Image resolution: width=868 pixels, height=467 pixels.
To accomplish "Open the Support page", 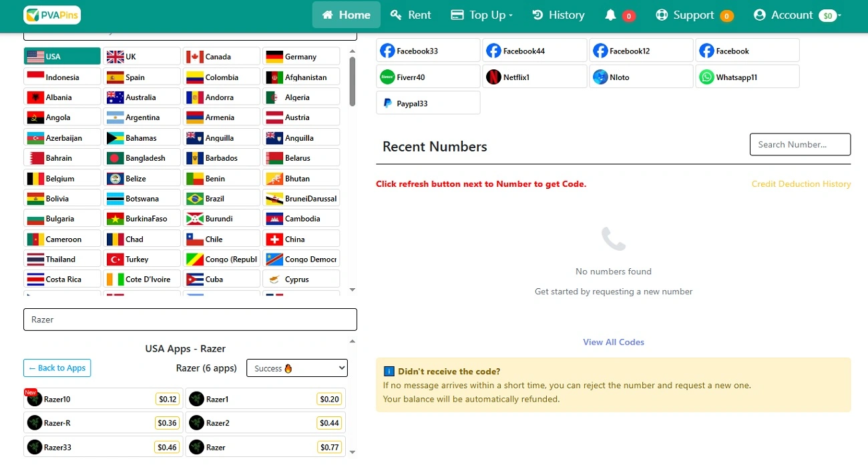I will point(694,15).
